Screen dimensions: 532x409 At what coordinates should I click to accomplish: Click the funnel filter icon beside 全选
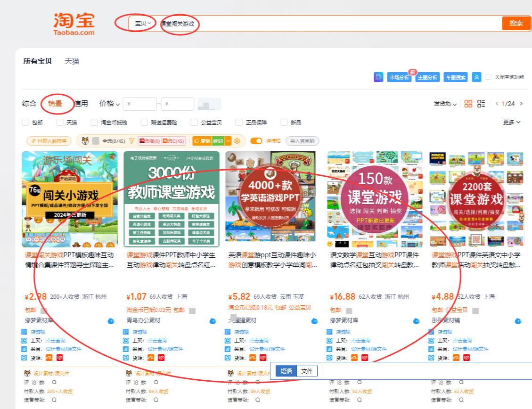[x=131, y=141]
